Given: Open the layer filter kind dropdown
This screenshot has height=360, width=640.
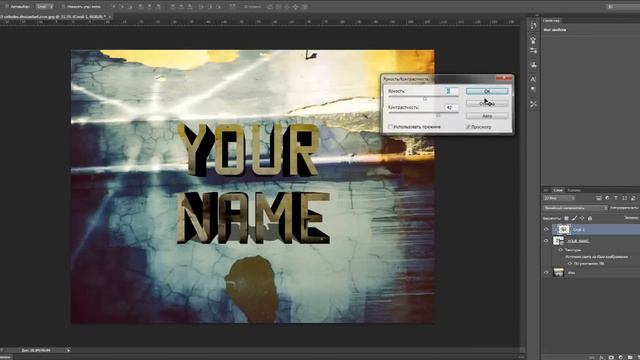Looking at the screenshot, I should coord(559,198).
